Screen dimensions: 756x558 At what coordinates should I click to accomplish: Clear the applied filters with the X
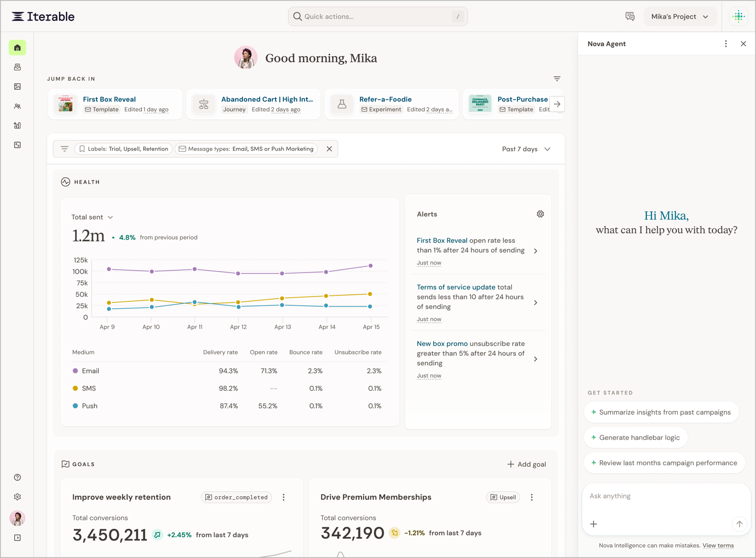(330, 149)
